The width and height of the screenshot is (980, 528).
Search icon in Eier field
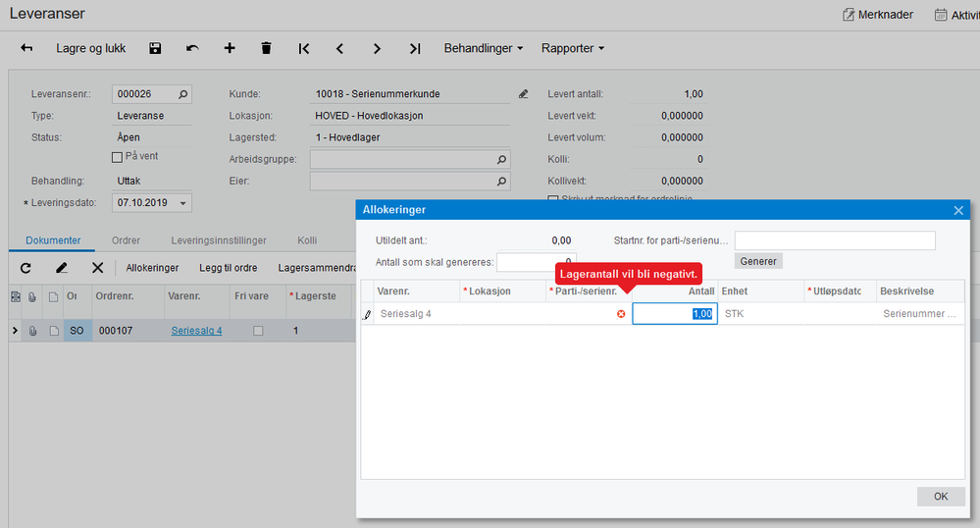tap(501, 182)
